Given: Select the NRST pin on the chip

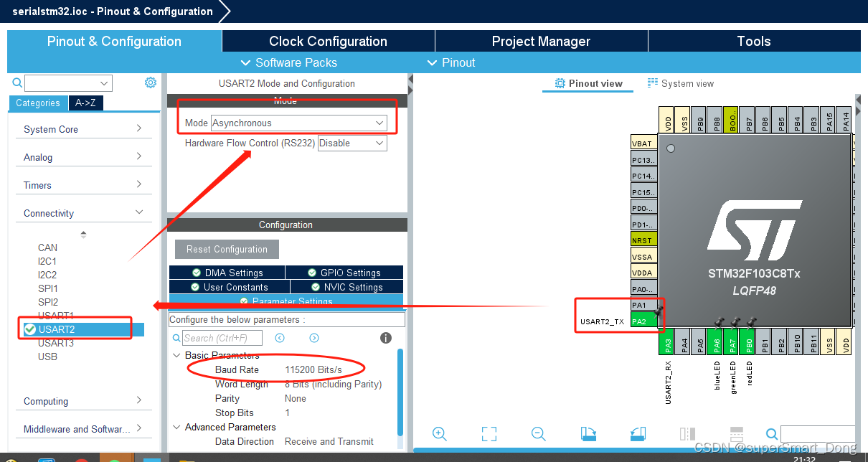Looking at the screenshot, I should (x=643, y=240).
